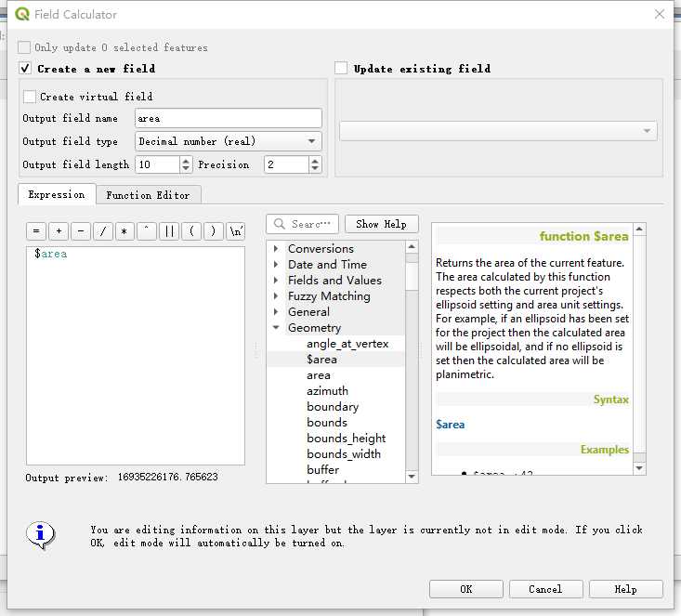This screenshot has height=616, width=681.
Task: Toggle Only update selected features checkbox
Action: 24,47
